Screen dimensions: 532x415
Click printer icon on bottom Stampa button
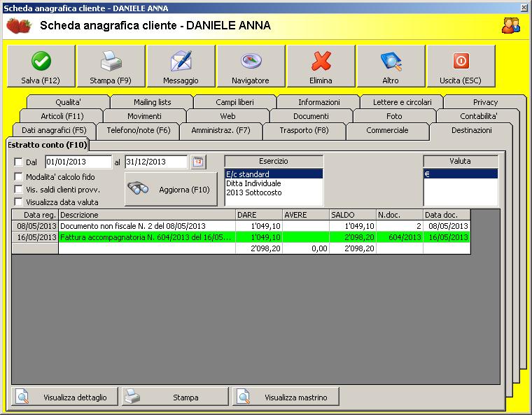132,396
